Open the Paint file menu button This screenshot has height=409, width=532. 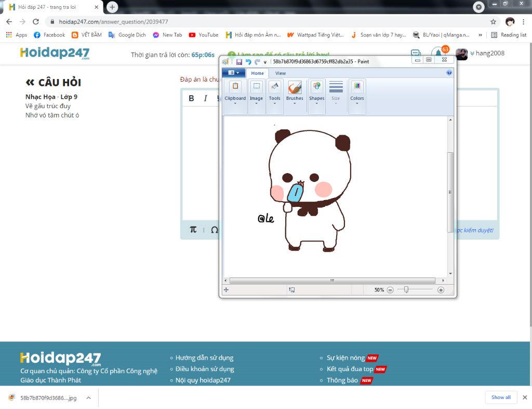coord(233,73)
